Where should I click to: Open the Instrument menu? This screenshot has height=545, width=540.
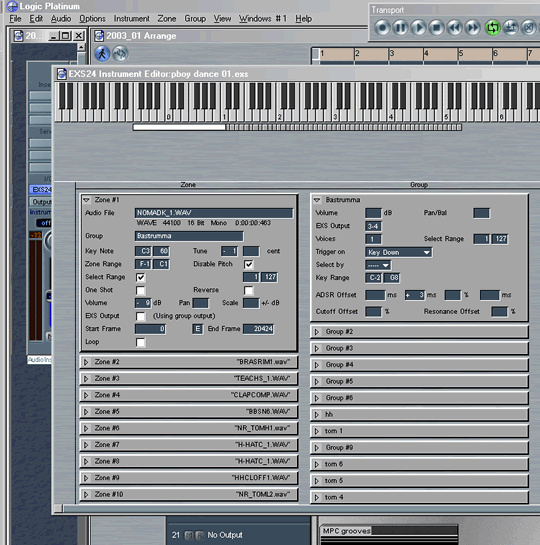pos(131,19)
